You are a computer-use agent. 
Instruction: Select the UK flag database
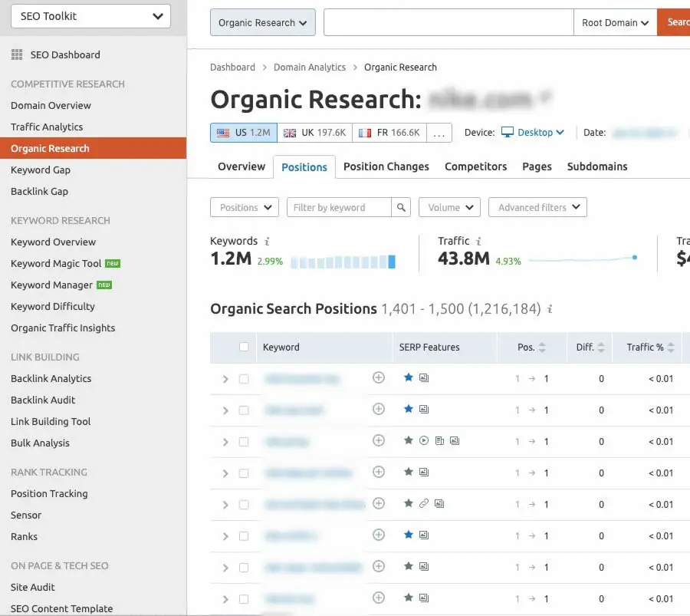click(314, 133)
